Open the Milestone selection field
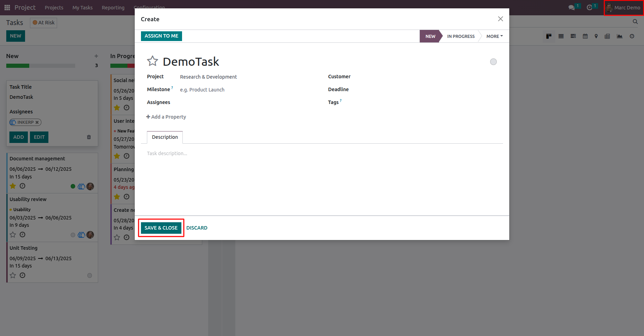This screenshot has height=336, width=644. click(248, 90)
